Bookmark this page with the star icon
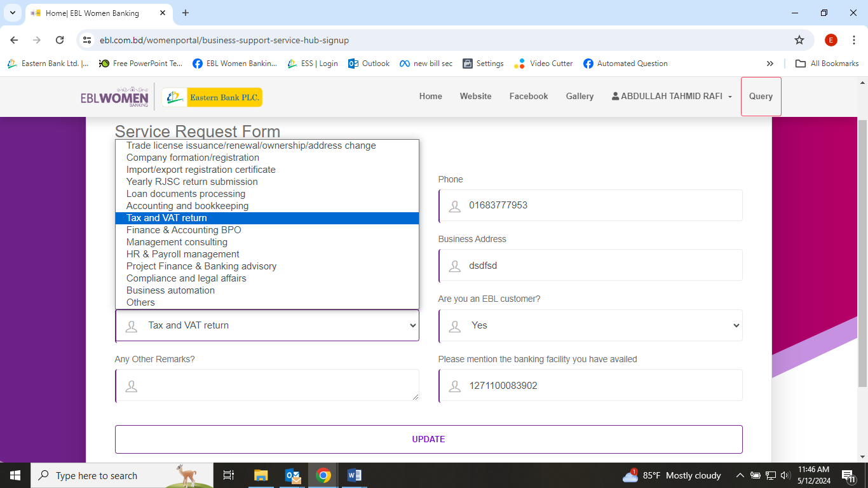Viewport: 868px width, 488px height. pyautogui.click(x=799, y=40)
